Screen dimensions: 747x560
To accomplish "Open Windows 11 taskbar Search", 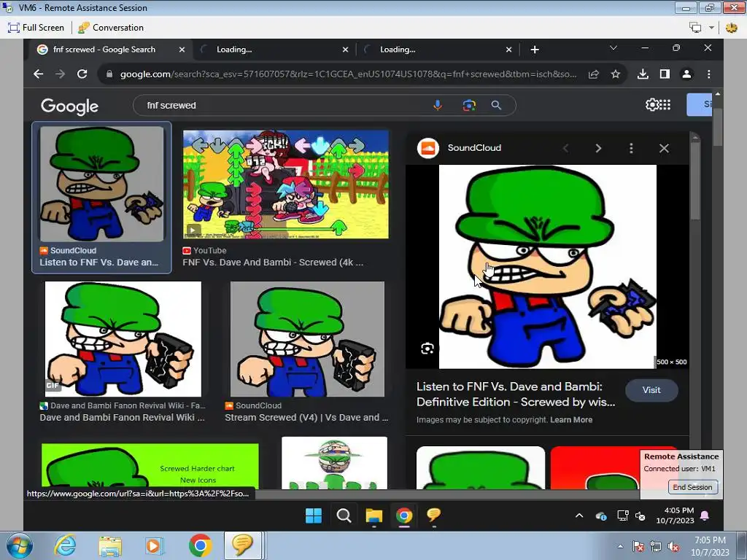I will (x=344, y=516).
